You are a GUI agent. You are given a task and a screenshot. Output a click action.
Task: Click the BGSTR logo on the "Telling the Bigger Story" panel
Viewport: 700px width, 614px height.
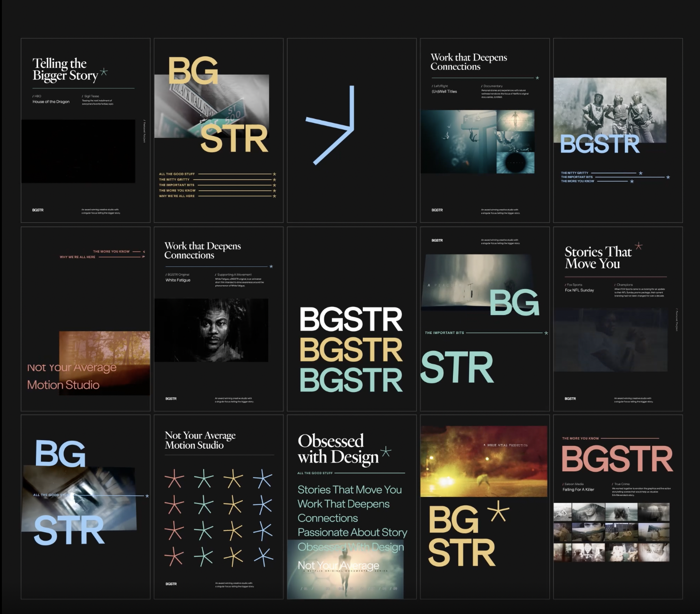(38, 210)
